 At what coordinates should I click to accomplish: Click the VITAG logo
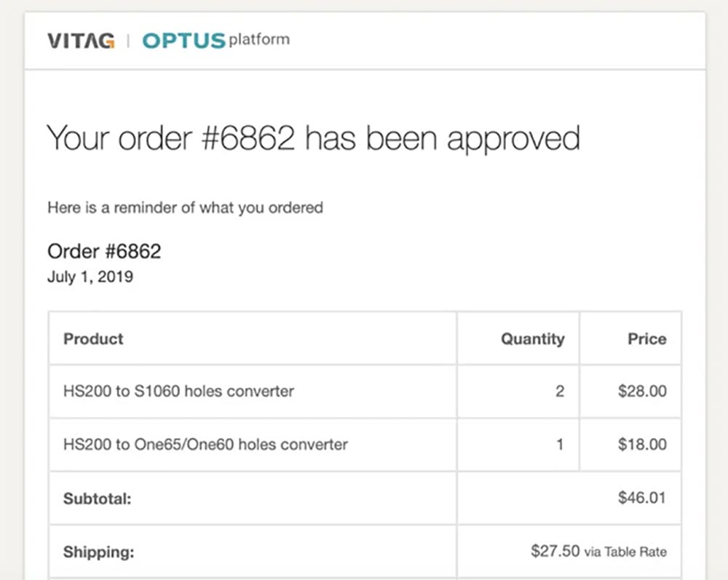click(81, 41)
